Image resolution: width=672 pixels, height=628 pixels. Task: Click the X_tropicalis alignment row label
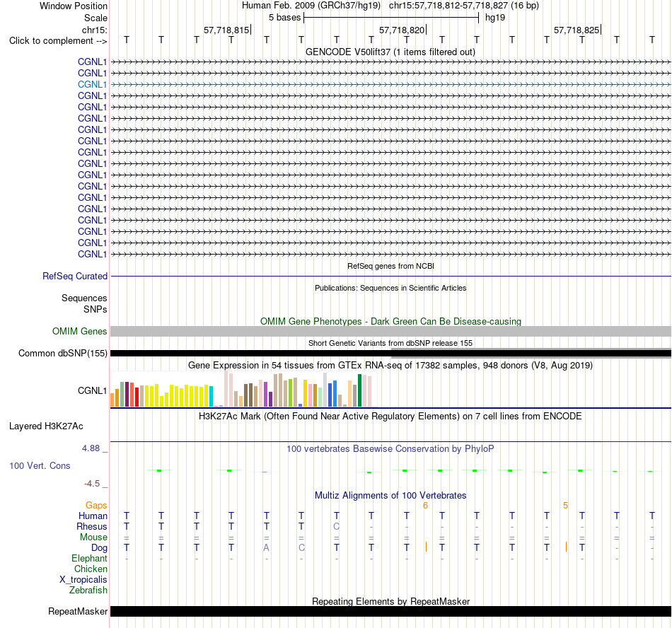point(83,580)
